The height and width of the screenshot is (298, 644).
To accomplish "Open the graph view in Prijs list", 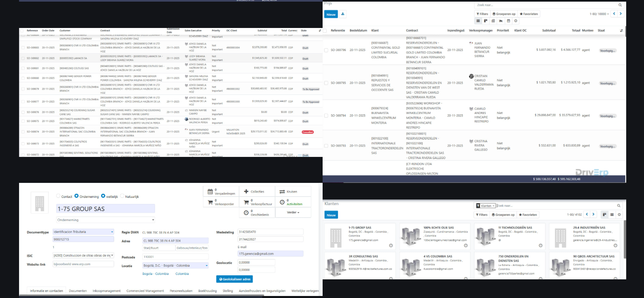I will (x=501, y=21).
